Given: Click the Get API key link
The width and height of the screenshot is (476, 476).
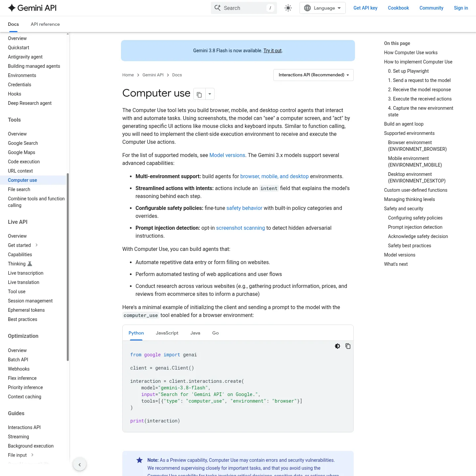Looking at the screenshot, I should pyautogui.click(x=365, y=8).
